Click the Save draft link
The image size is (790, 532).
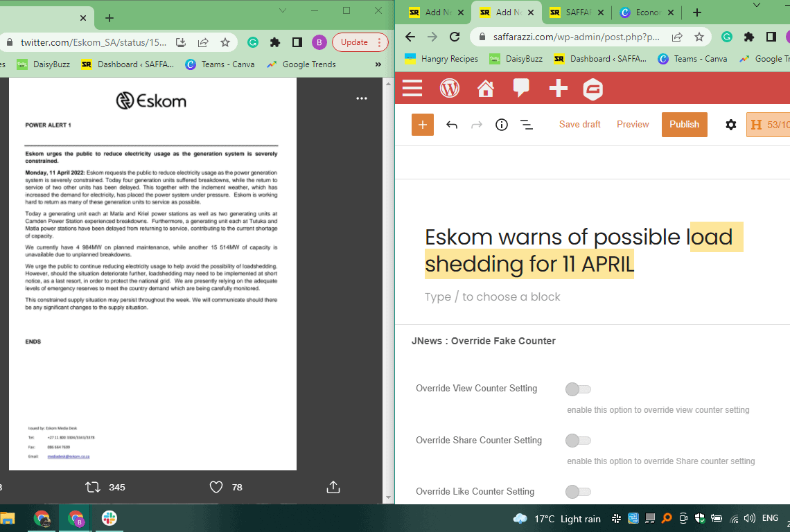pyautogui.click(x=580, y=125)
